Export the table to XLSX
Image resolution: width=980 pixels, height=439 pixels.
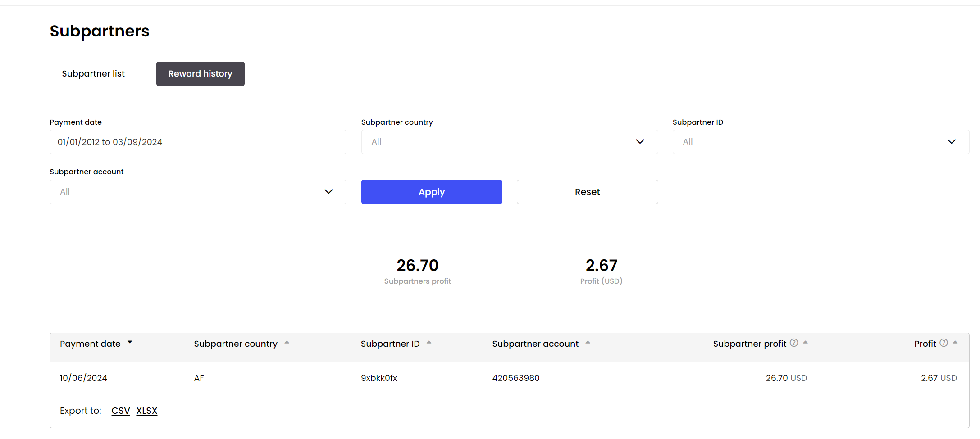click(147, 411)
